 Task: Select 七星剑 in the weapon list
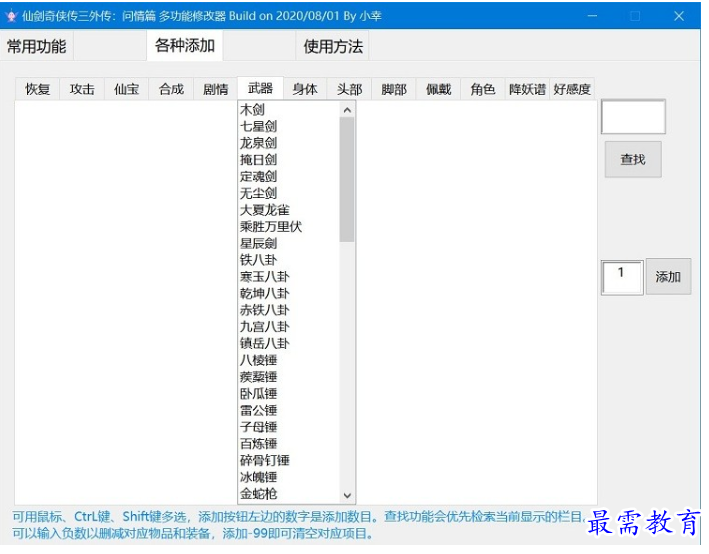pos(258,126)
